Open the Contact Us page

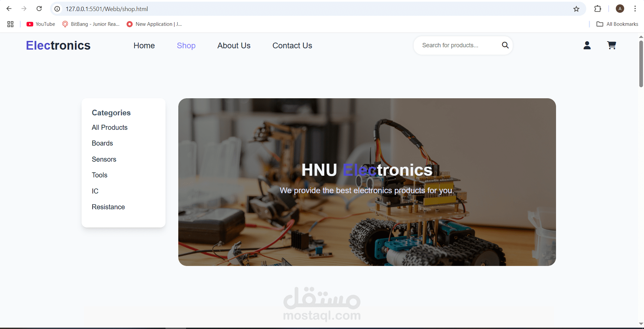(x=292, y=46)
